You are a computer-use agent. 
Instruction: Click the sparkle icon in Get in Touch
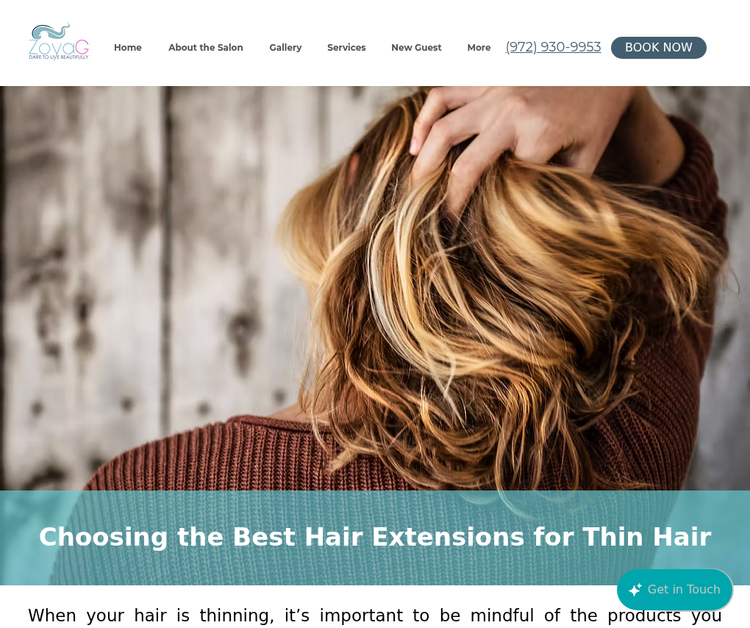click(635, 589)
